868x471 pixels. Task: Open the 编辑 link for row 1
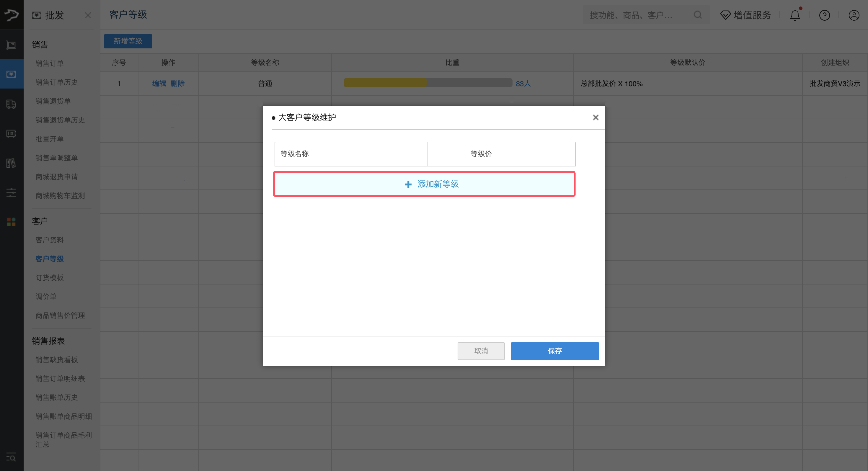[x=159, y=84]
